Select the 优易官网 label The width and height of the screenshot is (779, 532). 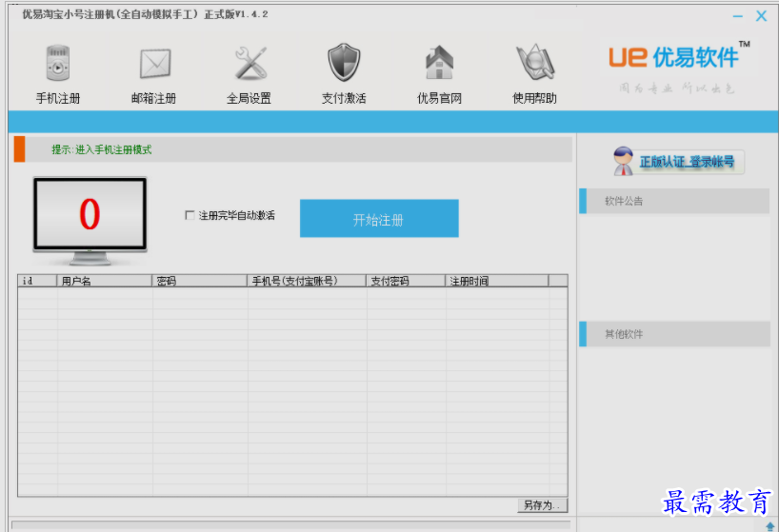[439, 98]
